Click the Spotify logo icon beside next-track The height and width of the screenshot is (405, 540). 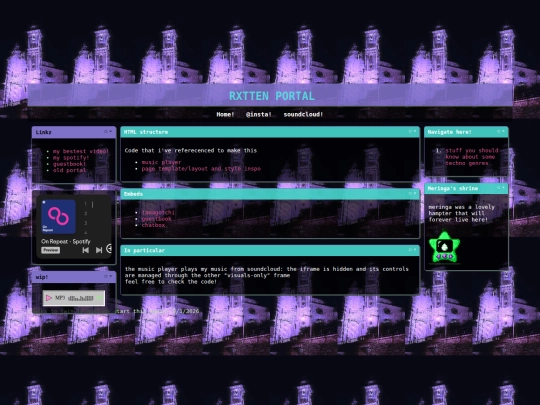coord(110,248)
